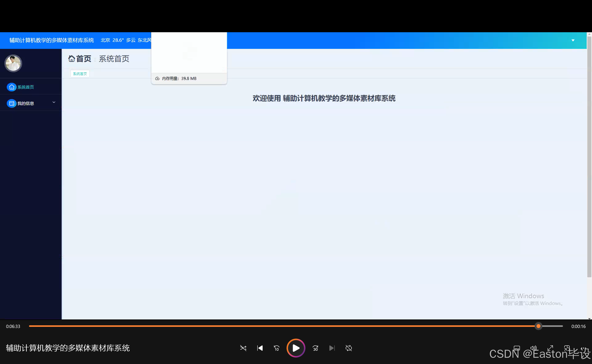Viewport: 592px width, 364px height.
Task: Click the forward 30 seconds icon
Action: [315, 348]
